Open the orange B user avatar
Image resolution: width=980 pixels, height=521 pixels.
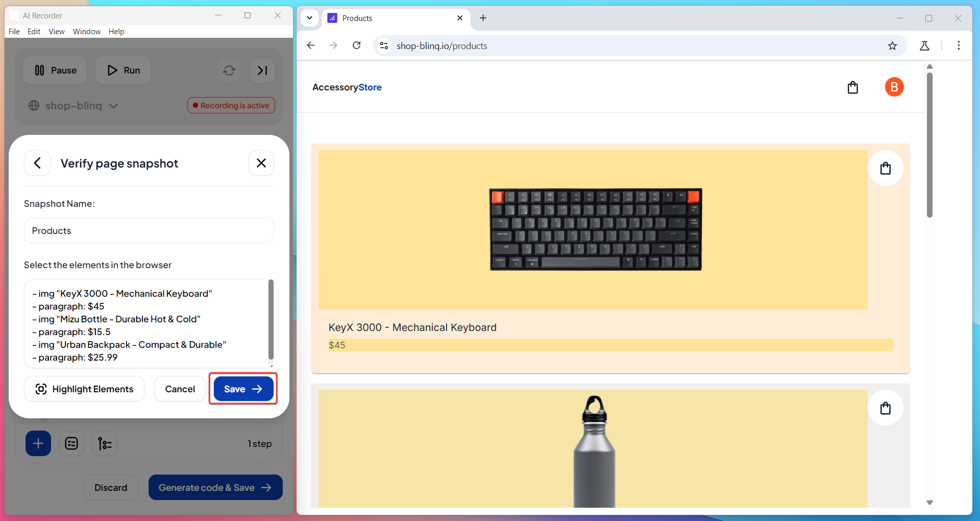894,87
